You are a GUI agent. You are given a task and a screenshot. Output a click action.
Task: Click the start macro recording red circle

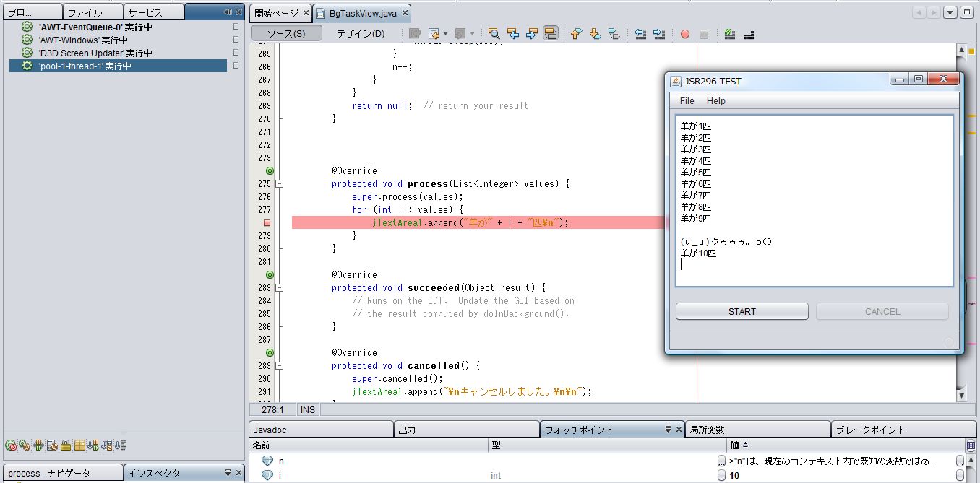pyautogui.click(x=684, y=34)
